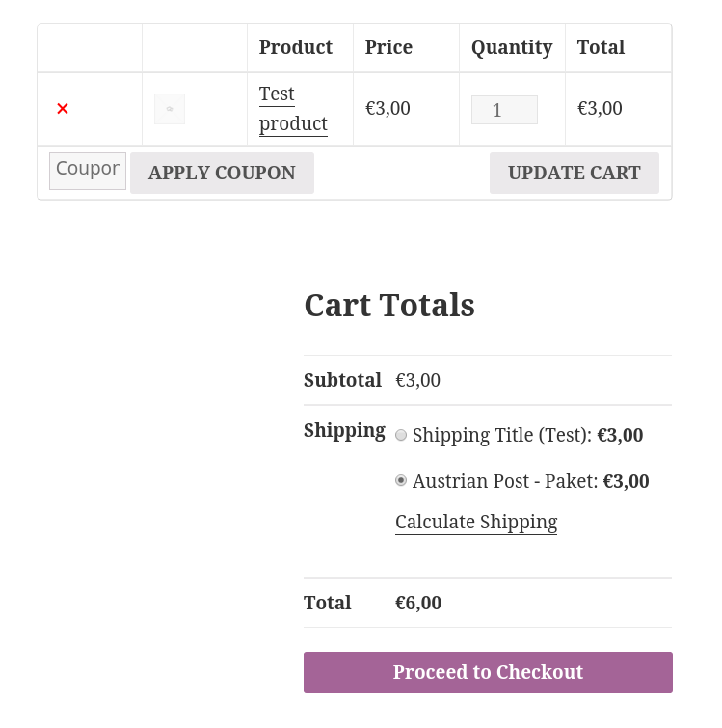722x728 pixels.
Task: Click the Total column header
Action: click(x=601, y=47)
